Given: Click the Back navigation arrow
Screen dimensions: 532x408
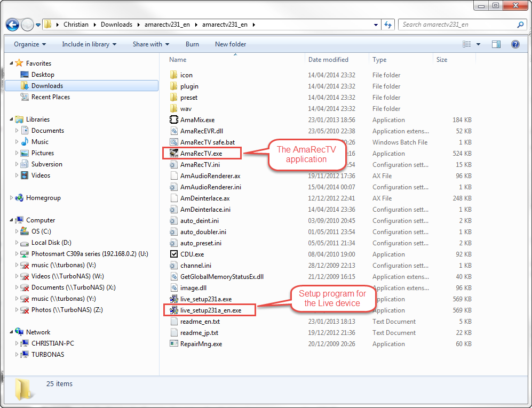Looking at the screenshot, I should (13, 25).
